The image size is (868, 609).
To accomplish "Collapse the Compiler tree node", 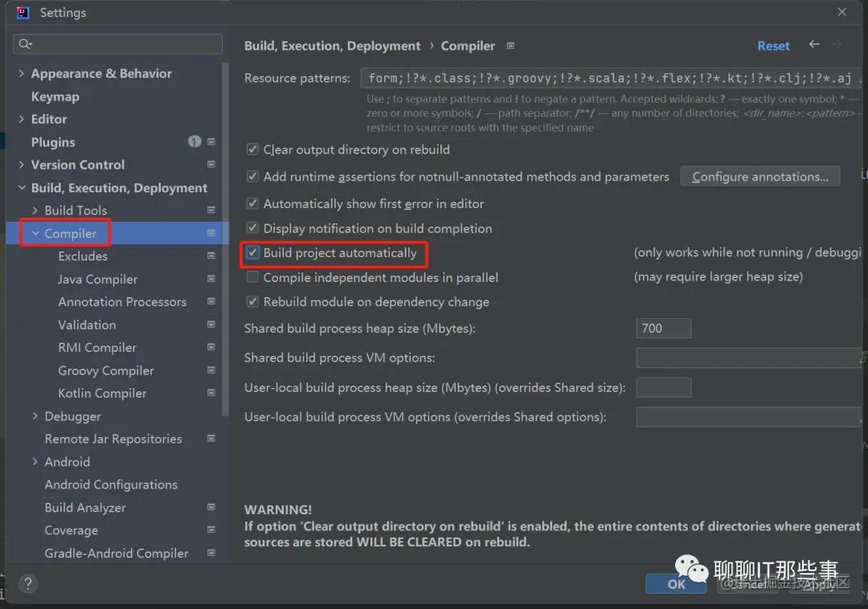I will pos(35,234).
